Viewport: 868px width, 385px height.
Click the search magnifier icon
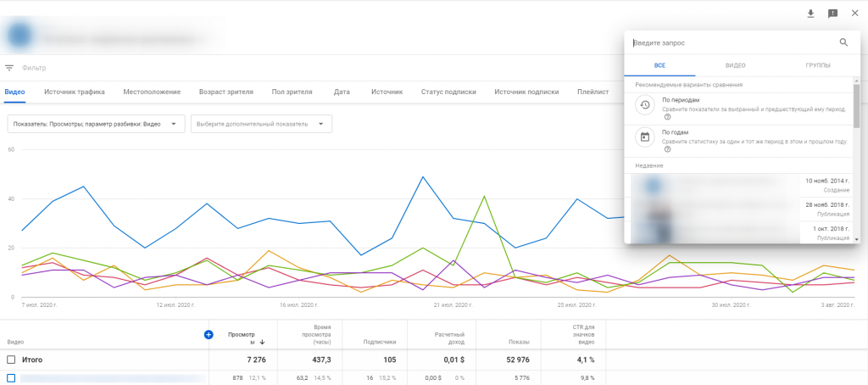click(x=843, y=42)
